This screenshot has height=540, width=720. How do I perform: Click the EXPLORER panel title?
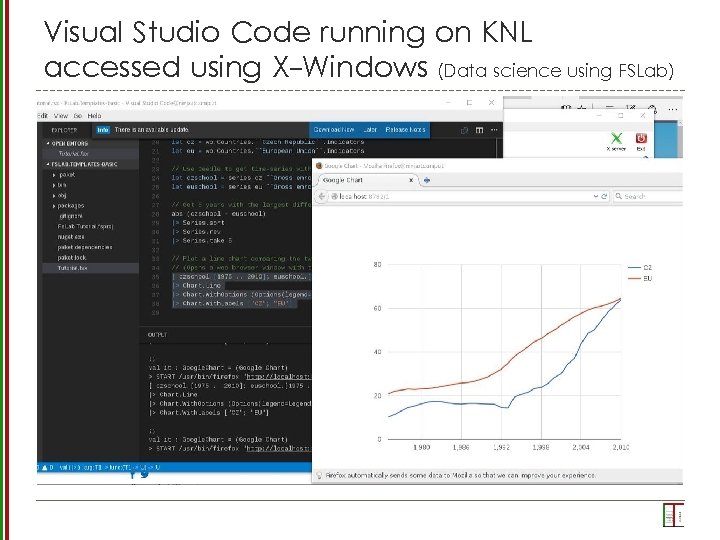(x=64, y=130)
